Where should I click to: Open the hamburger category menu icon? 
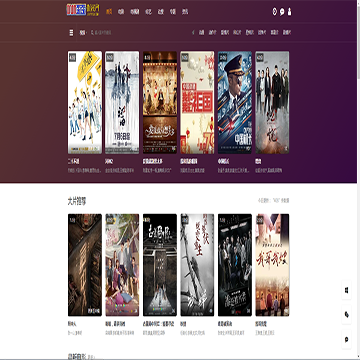[71, 32]
